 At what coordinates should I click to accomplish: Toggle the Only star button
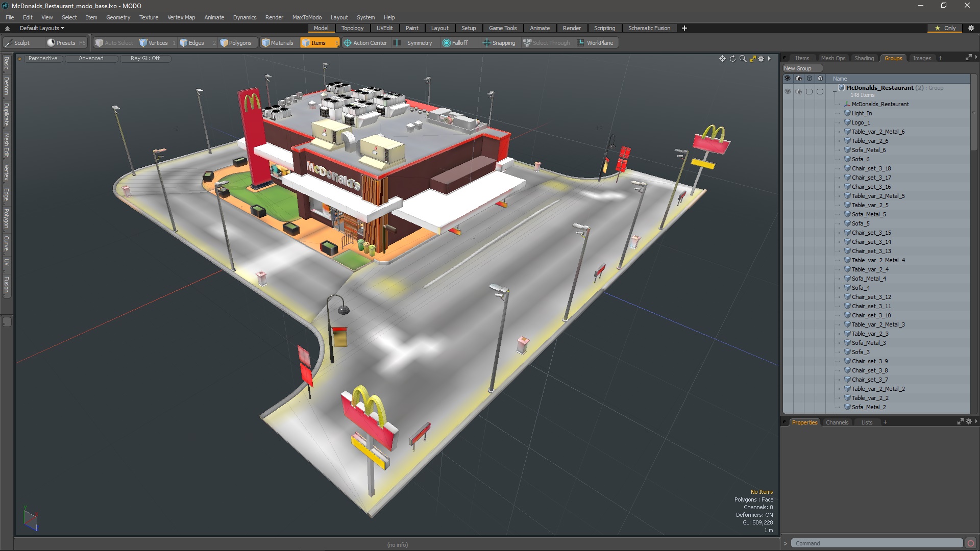pos(945,28)
